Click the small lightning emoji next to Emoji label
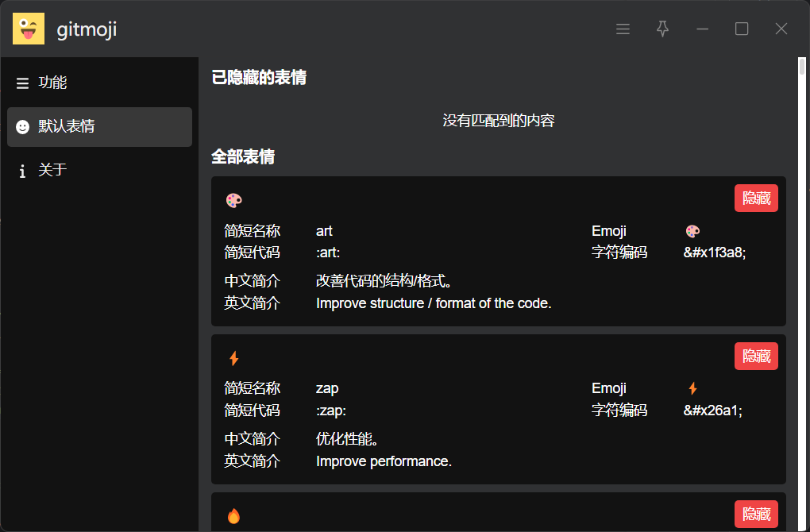The image size is (810, 532). (692, 388)
